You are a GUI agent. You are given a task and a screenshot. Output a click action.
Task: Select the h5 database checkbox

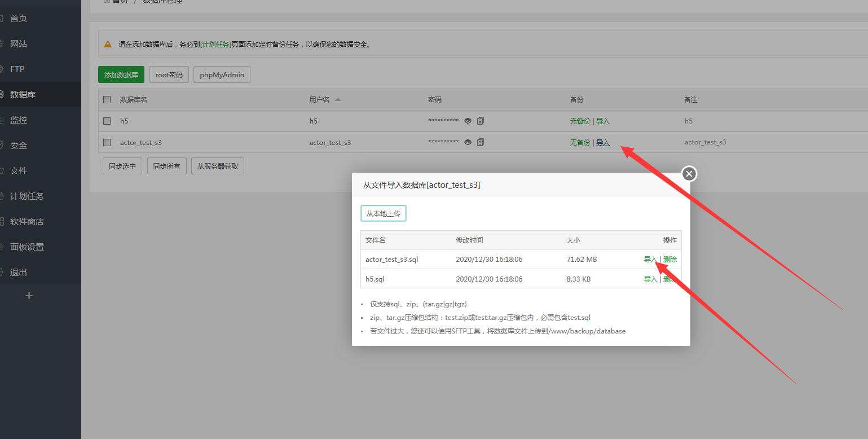tap(107, 121)
